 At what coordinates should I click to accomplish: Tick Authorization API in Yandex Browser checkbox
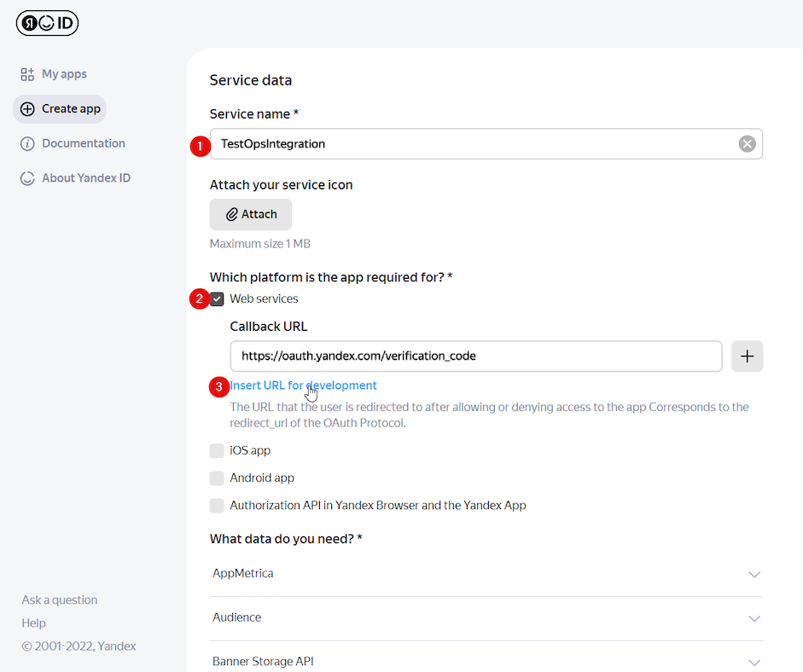pyautogui.click(x=218, y=506)
